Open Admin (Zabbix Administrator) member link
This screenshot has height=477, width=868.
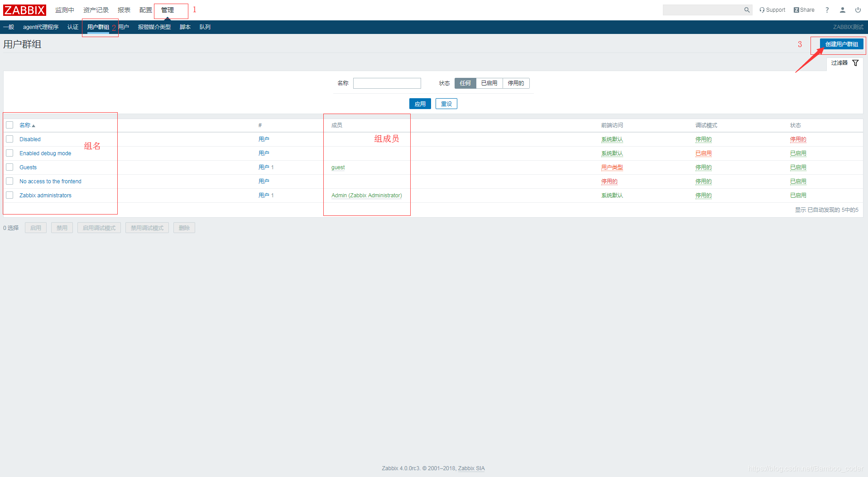pyautogui.click(x=367, y=196)
